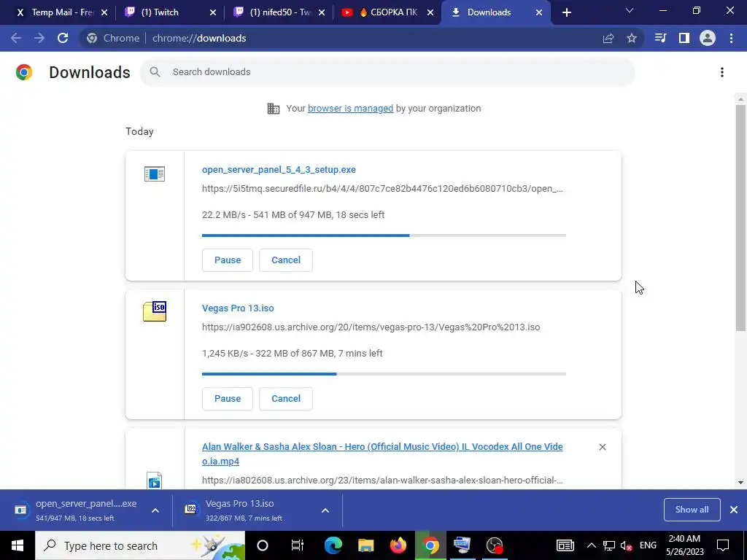747x560 pixels.
Task: Expand options for Vegas Pro 13.iso in download shelf
Action: pyautogui.click(x=325, y=510)
